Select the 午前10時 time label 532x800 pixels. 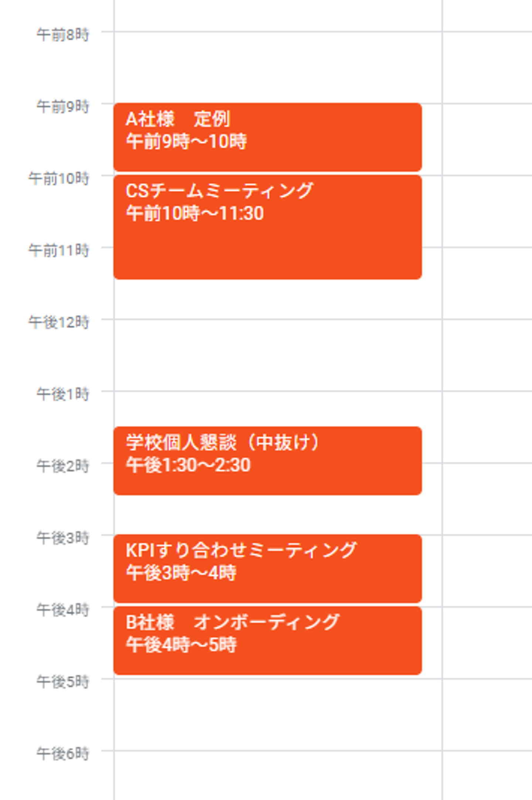59,178
